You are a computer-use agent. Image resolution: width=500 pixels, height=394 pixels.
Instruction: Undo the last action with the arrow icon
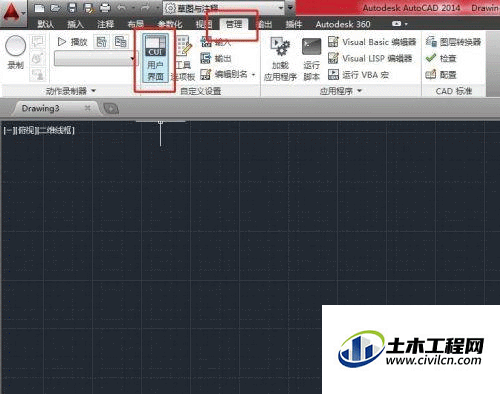pos(121,8)
